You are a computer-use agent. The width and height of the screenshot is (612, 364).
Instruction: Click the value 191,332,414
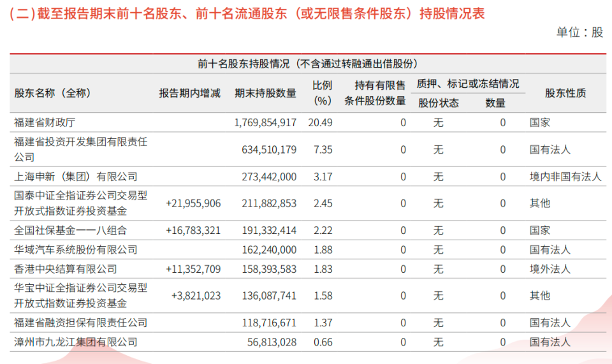click(x=269, y=231)
